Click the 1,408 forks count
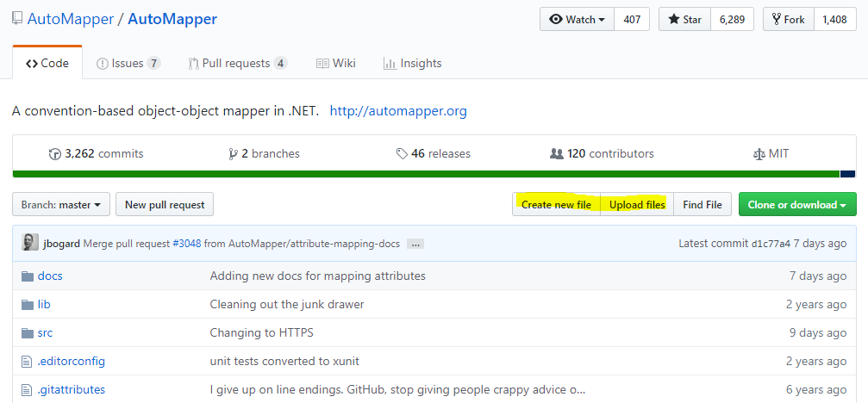 pos(834,19)
